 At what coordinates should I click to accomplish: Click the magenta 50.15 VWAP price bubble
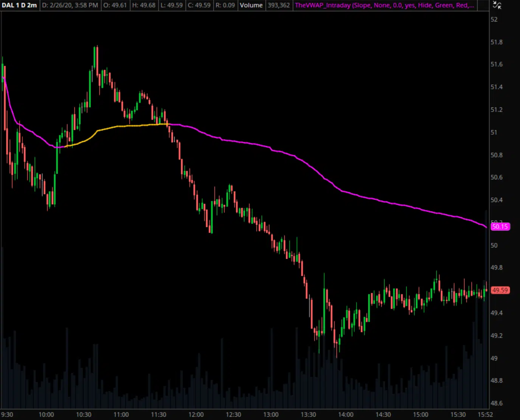tap(500, 227)
